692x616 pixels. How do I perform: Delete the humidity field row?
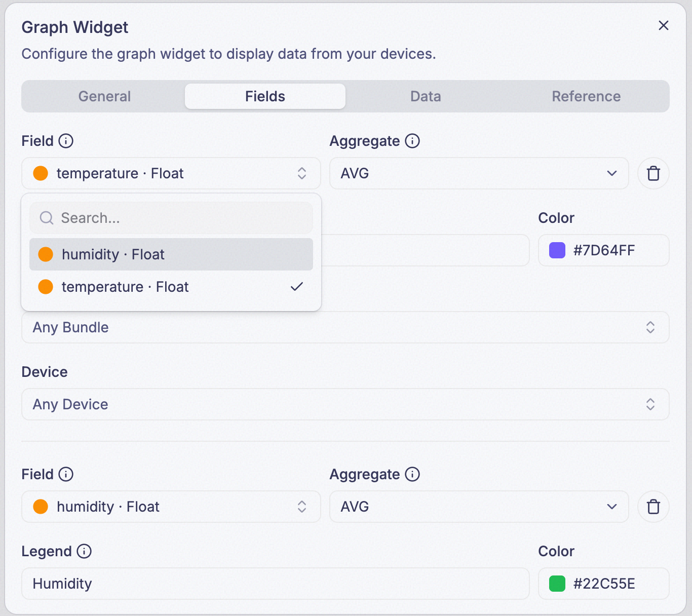[653, 507]
